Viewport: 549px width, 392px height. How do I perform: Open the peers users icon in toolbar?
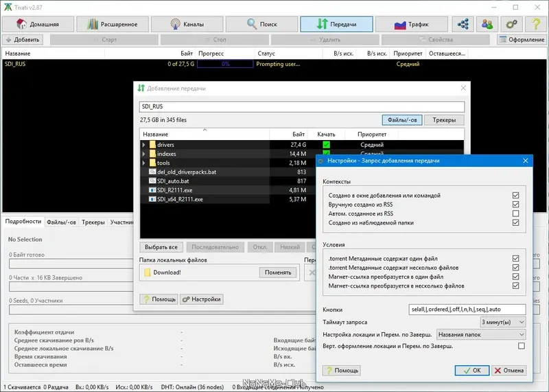[487, 24]
